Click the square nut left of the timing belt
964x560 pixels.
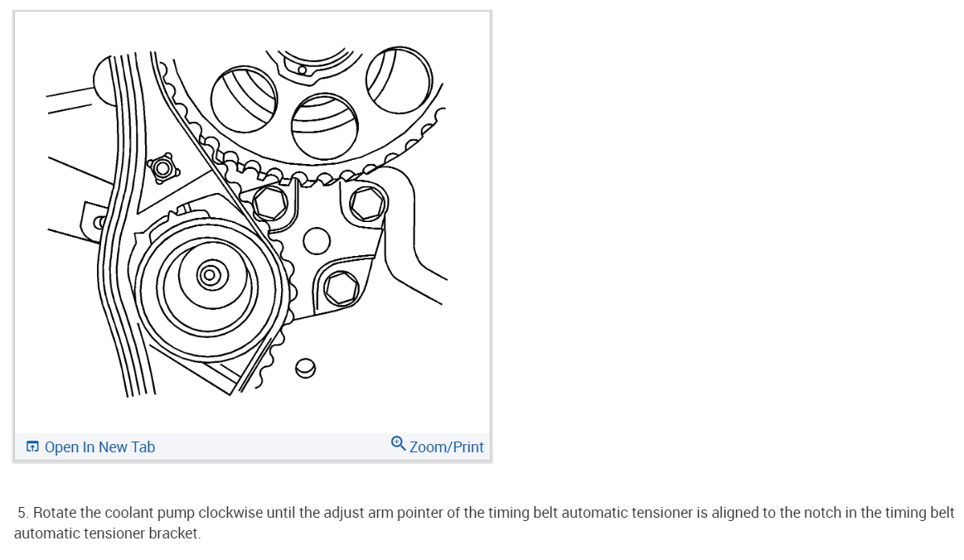[x=163, y=168]
